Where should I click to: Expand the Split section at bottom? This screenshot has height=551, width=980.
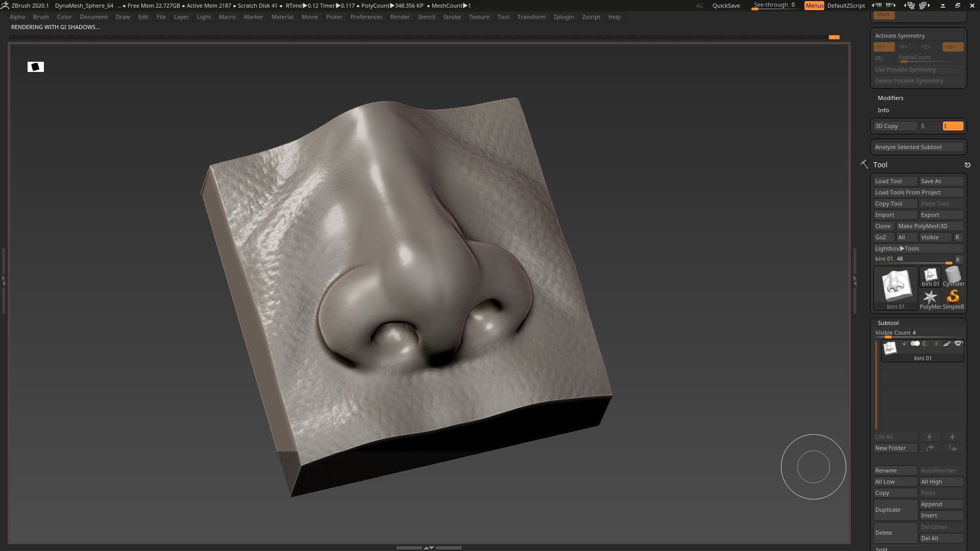click(881, 548)
